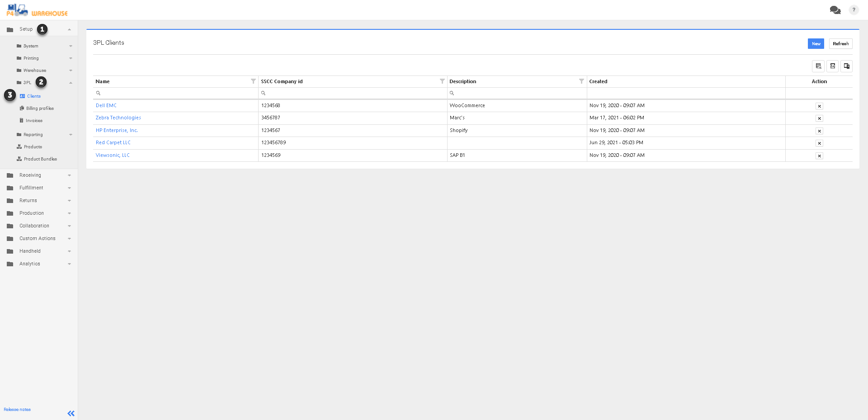Click the SSCC Company id search field
Screen dimensions: 868x420
(353, 93)
